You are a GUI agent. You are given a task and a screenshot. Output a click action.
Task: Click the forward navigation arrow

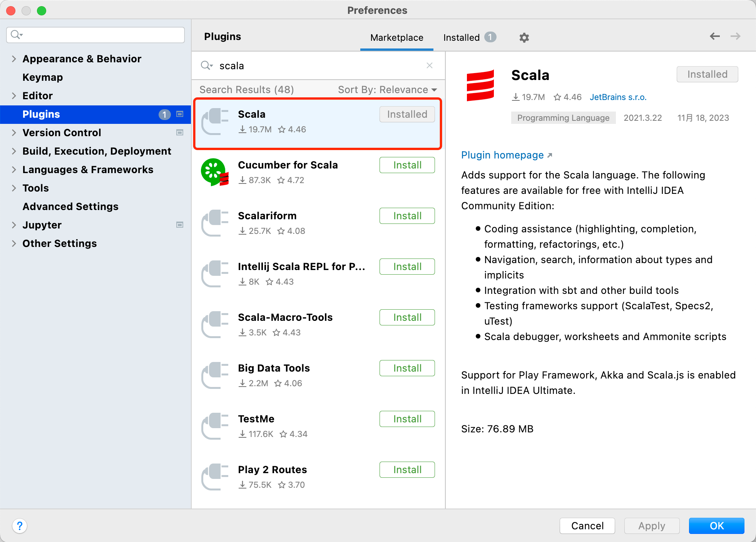[x=735, y=36]
